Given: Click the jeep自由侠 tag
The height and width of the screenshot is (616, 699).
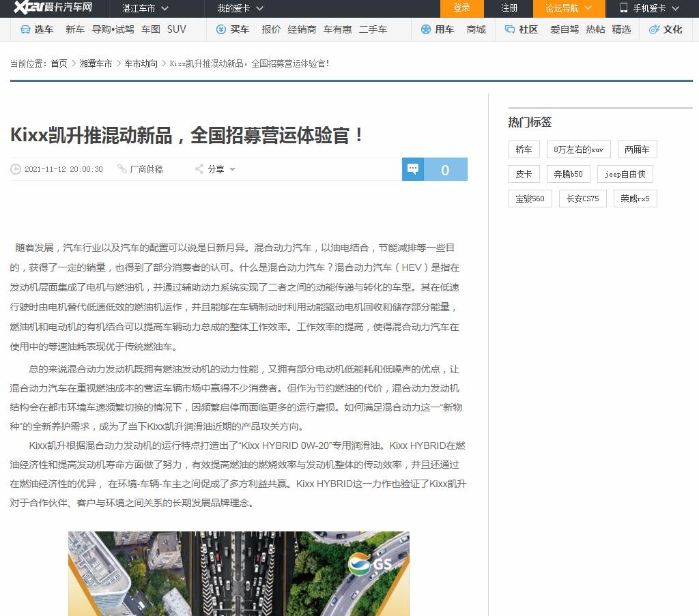Looking at the screenshot, I should pyautogui.click(x=625, y=174).
